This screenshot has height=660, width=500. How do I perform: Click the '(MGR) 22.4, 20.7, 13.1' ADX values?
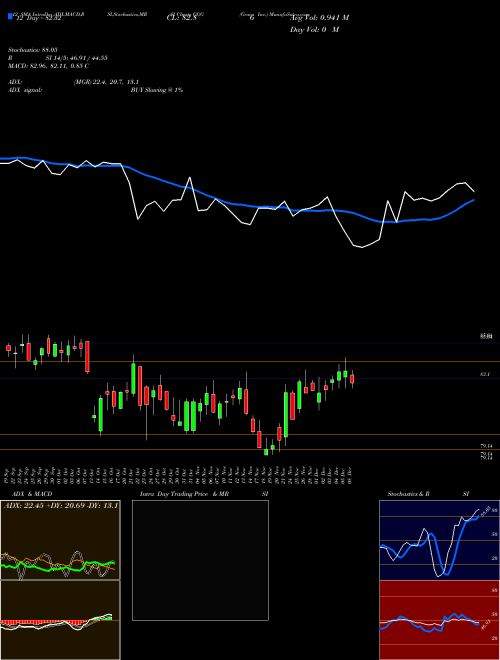(x=106, y=82)
